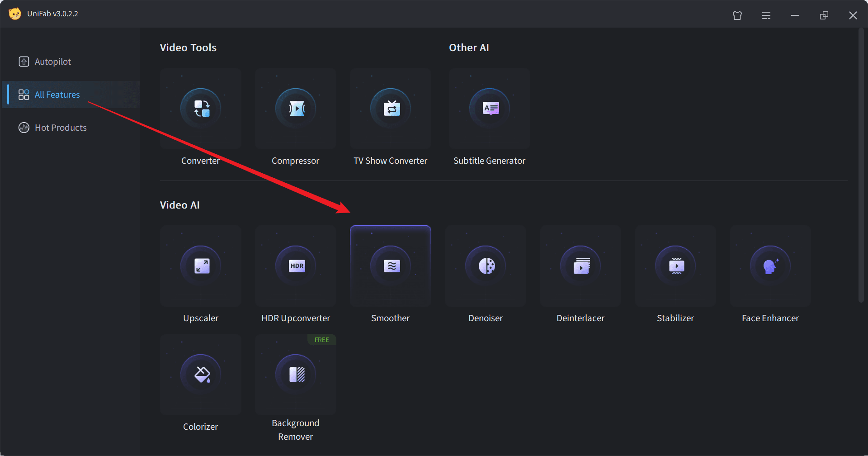Minimize the UniFab window
868x456 pixels.
[795, 15]
